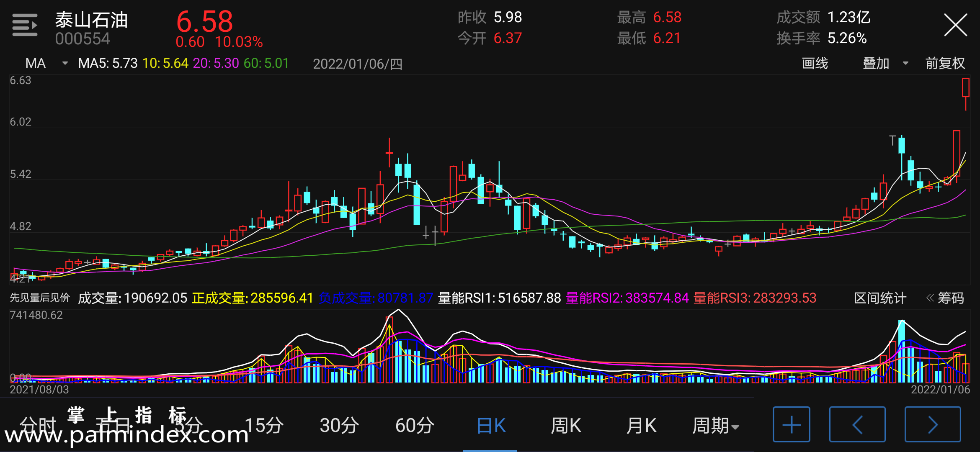The width and height of the screenshot is (980, 452).
Task: Switch to the 60分 tab
Action: pos(415,426)
